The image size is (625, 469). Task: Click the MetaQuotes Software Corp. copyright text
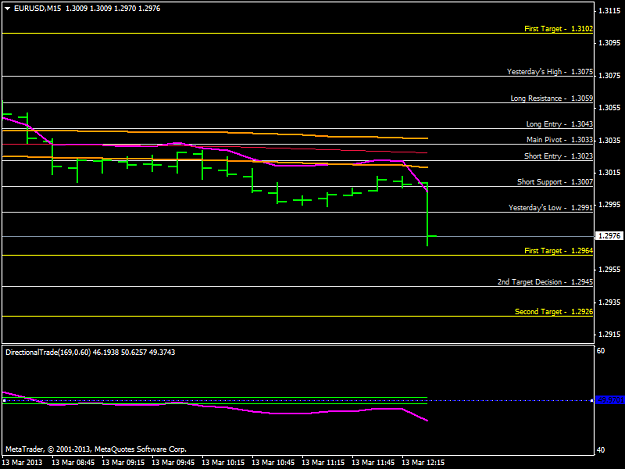pyautogui.click(x=96, y=449)
